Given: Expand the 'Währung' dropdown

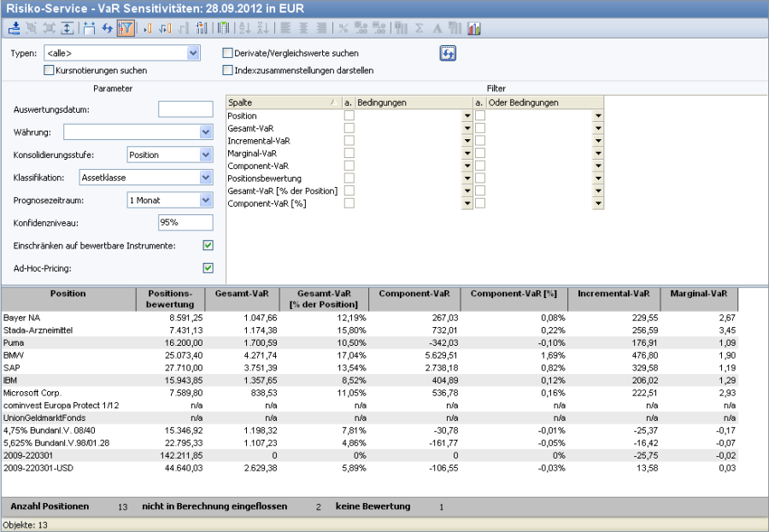Looking at the screenshot, I should (x=205, y=132).
